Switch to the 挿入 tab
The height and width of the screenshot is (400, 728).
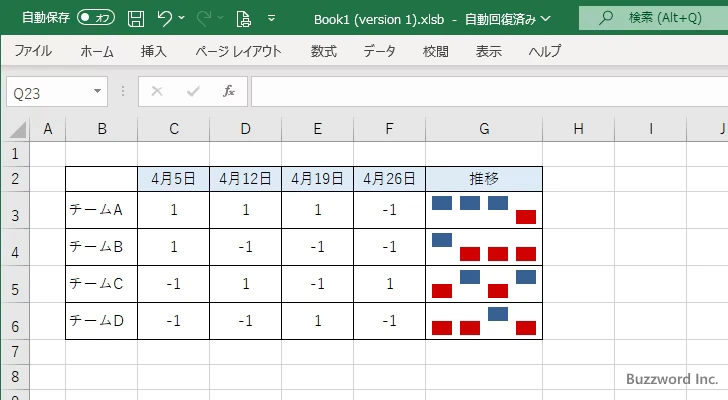click(x=154, y=51)
